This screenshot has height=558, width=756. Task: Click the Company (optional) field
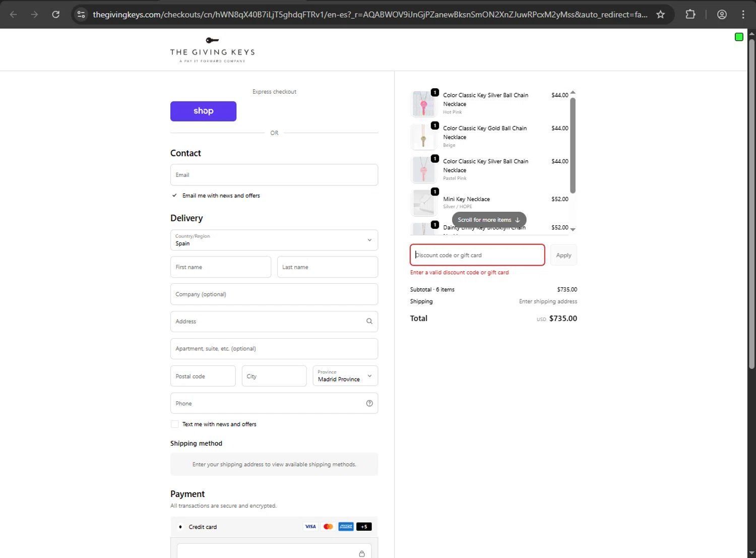[x=274, y=294]
